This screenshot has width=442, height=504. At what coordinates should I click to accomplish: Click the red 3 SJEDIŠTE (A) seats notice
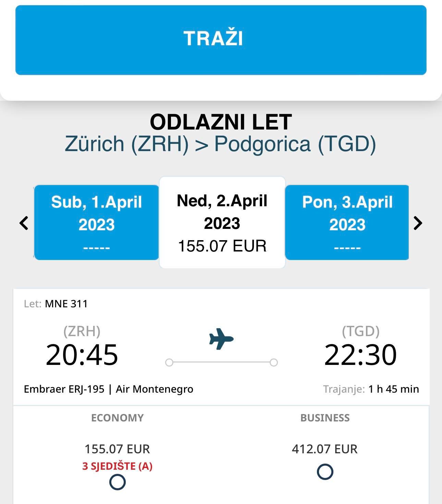coord(117,466)
